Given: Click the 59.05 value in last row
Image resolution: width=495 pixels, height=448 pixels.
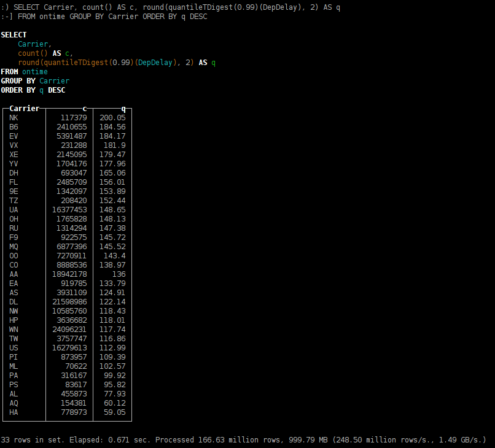Looking at the screenshot, I should (114, 412).
